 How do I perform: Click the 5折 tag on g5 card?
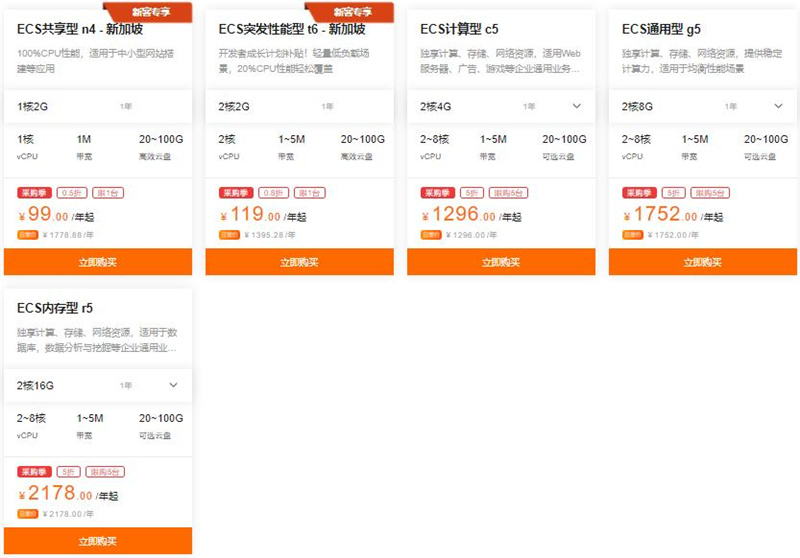coord(673,193)
